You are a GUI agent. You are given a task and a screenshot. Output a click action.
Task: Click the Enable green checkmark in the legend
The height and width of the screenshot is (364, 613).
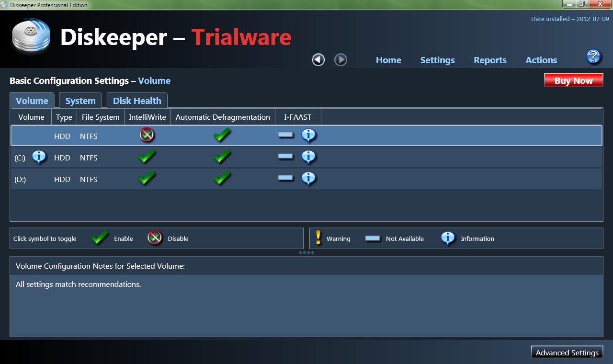pos(100,238)
